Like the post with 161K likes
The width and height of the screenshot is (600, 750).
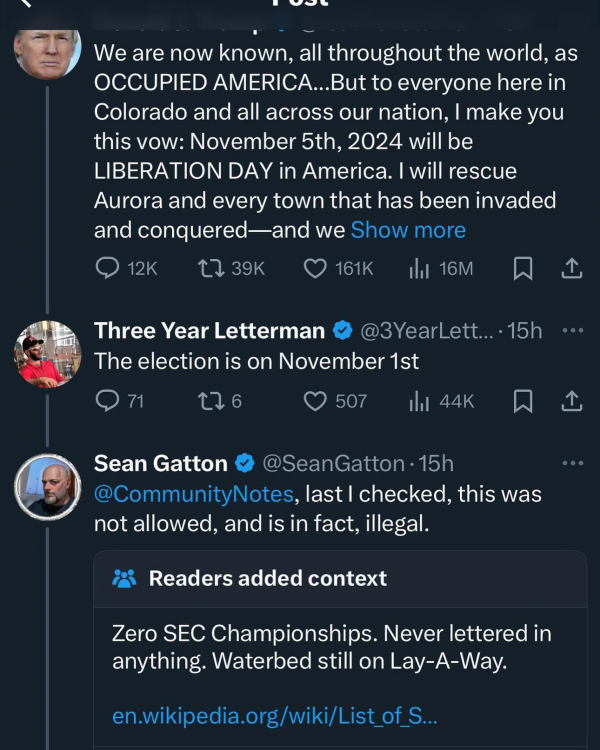tap(316, 268)
